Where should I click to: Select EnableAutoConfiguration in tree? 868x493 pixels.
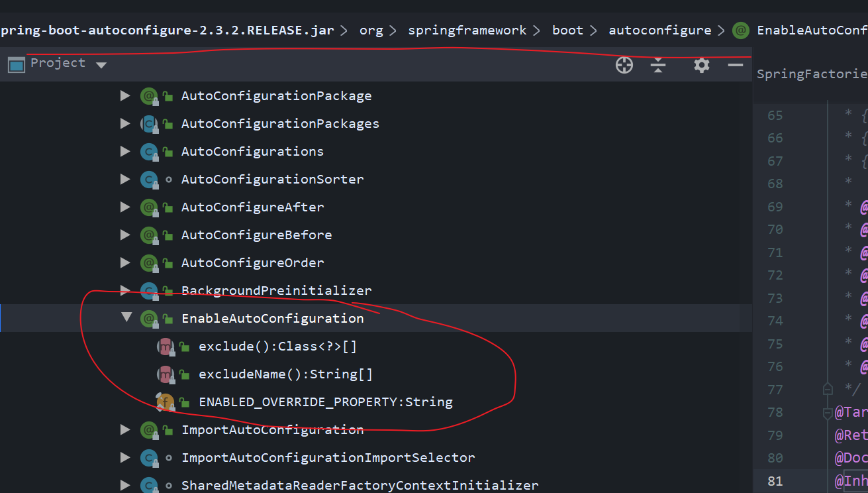(273, 319)
